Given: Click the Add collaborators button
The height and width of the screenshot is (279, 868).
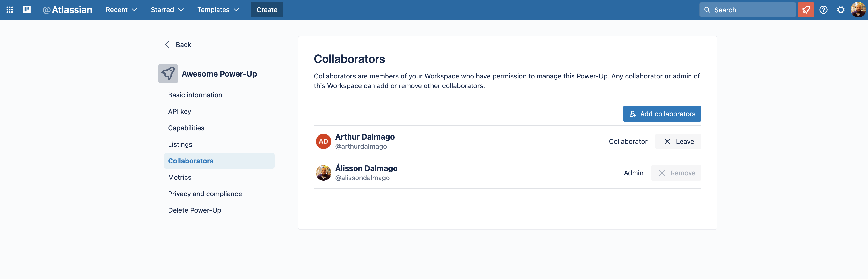Looking at the screenshot, I should [662, 114].
